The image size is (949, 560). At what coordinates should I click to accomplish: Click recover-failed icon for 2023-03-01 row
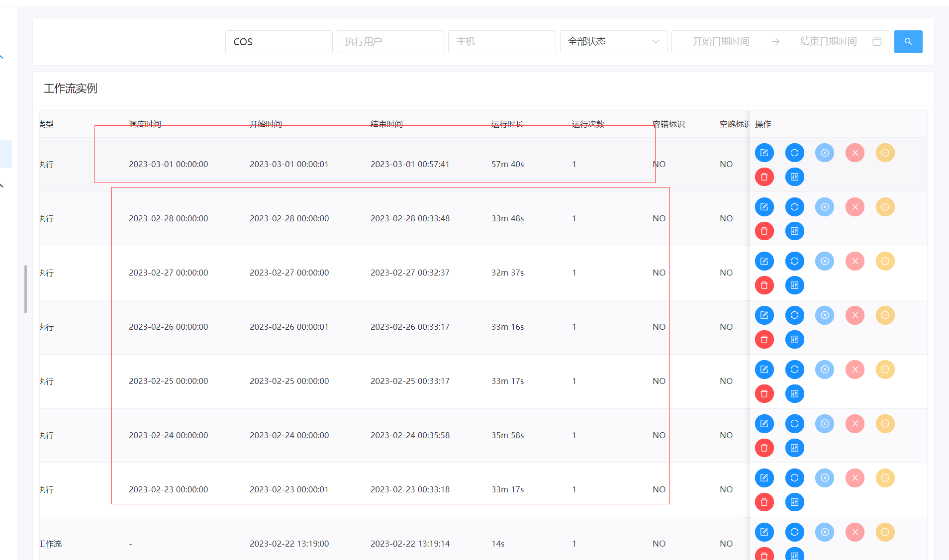[x=825, y=153]
